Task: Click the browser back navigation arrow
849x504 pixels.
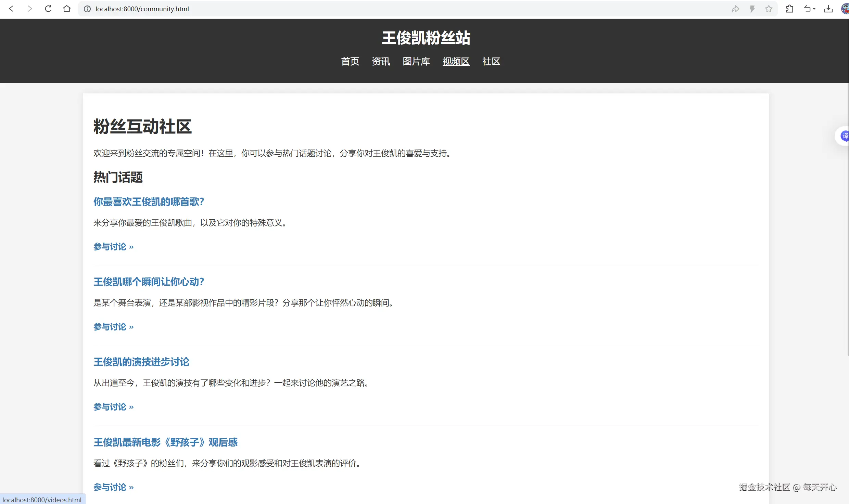Action: [11, 9]
